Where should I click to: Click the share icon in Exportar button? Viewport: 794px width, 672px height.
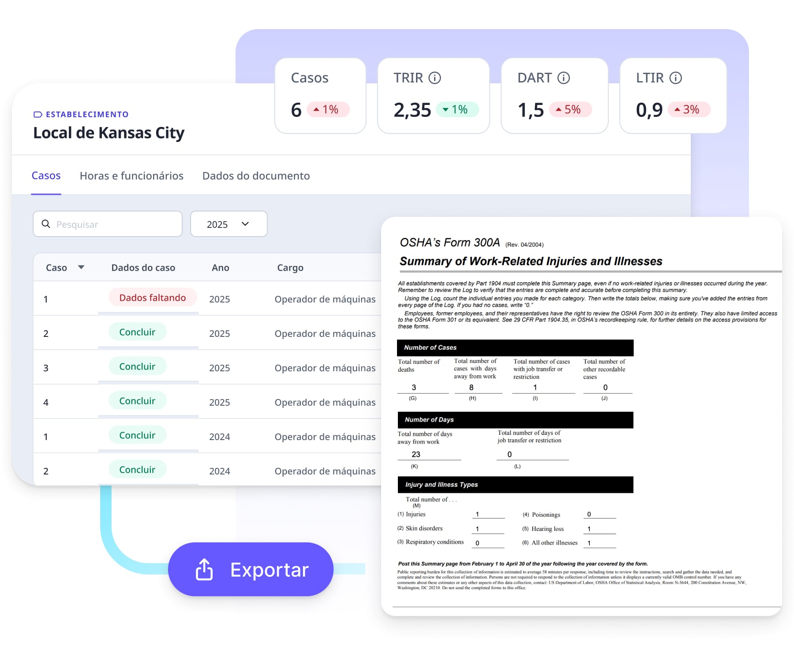(204, 569)
